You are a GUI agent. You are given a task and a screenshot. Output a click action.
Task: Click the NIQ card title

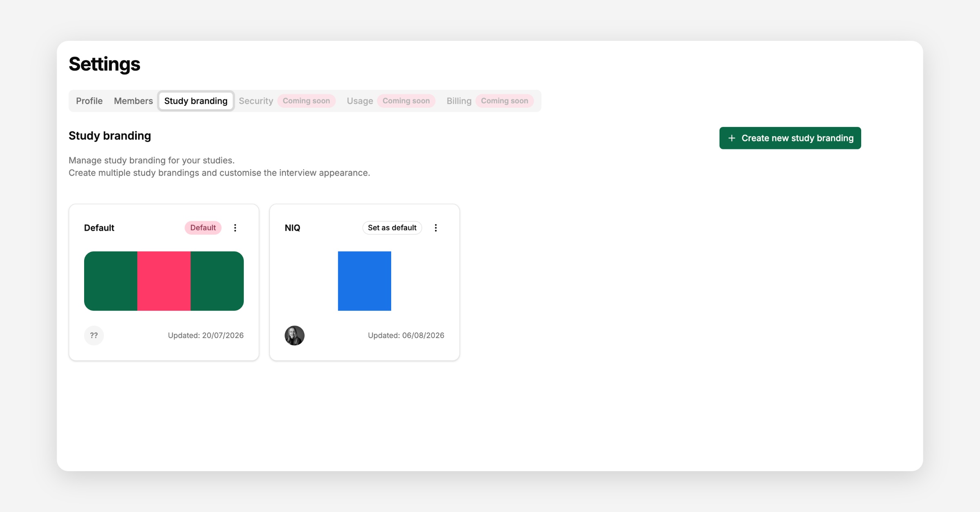tap(292, 228)
